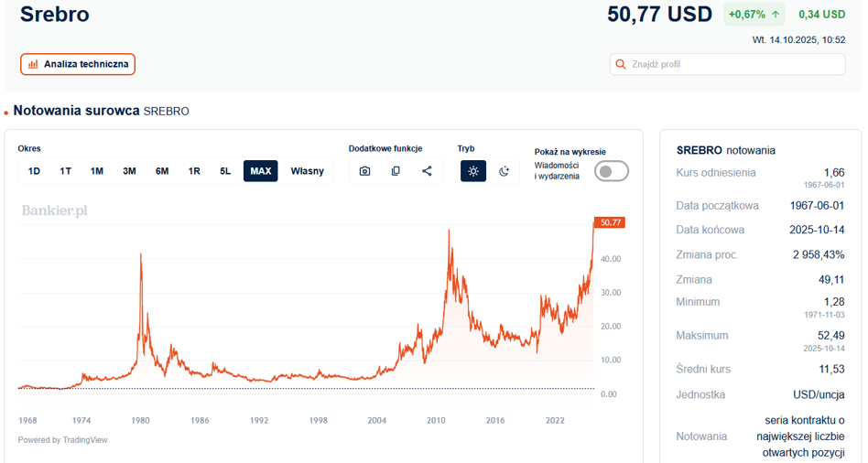Switch to dark mode with the moon icon
The image size is (868, 463).
click(504, 171)
